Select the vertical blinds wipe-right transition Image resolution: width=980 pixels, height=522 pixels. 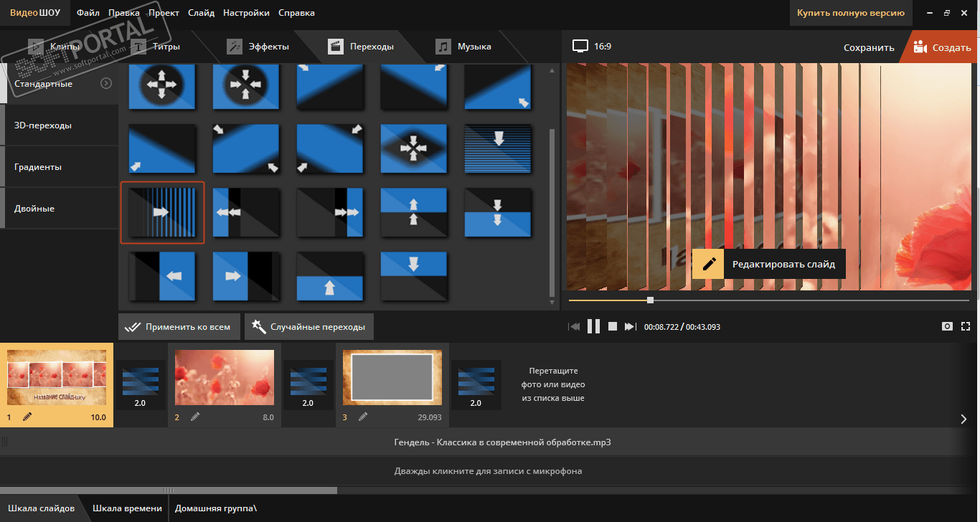click(x=162, y=212)
